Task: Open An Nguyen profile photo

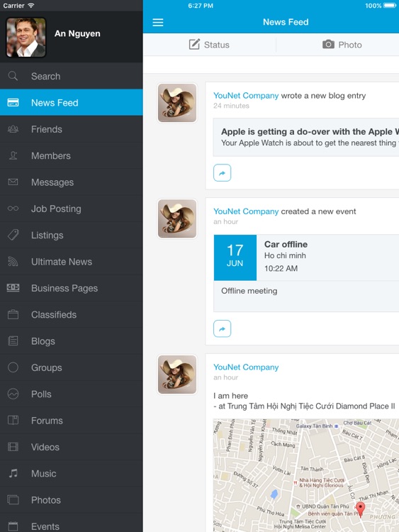Action: [x=26, y=38]
